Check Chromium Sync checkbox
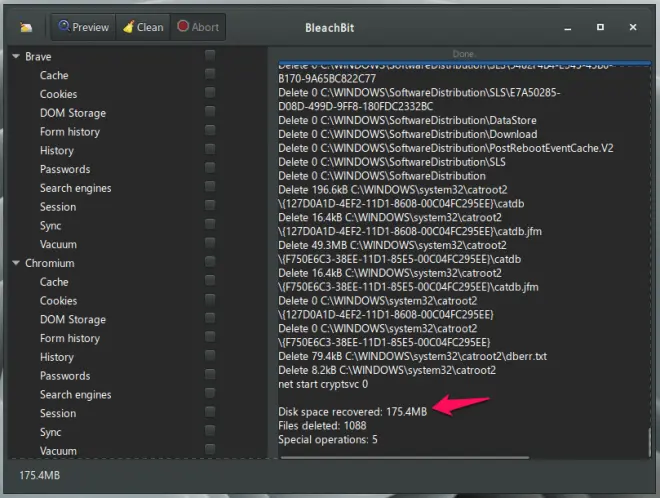 tap(210, 431)
